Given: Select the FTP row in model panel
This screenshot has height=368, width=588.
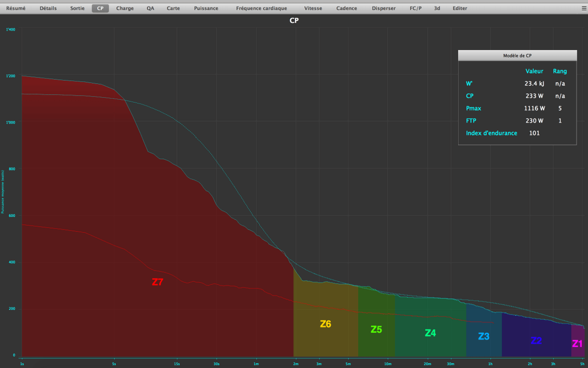Looking at the screenshot, I should 471,121.
